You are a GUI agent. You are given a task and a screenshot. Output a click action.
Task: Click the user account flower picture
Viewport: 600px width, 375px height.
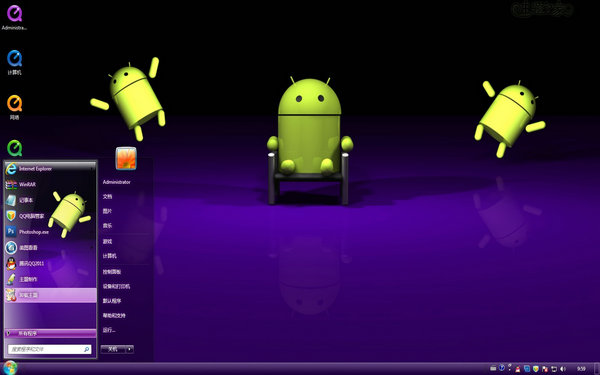point(126,158)
